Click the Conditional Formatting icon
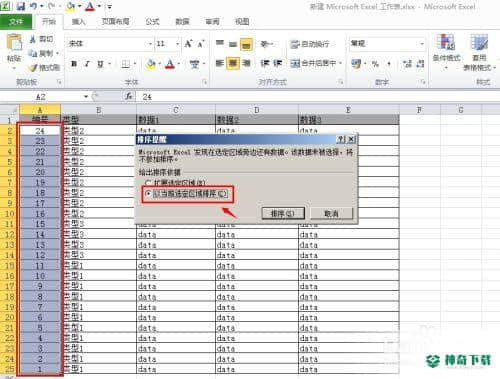500x379 pixels. click(x=446, y=48)
